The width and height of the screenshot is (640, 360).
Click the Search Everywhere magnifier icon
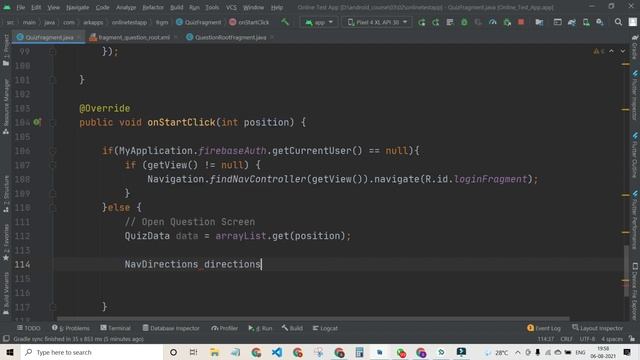click(618, 22)
